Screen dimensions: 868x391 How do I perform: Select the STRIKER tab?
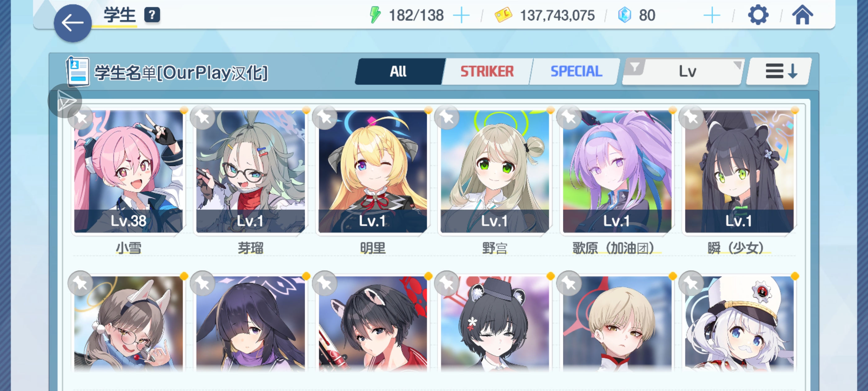(x=487, y=71)
